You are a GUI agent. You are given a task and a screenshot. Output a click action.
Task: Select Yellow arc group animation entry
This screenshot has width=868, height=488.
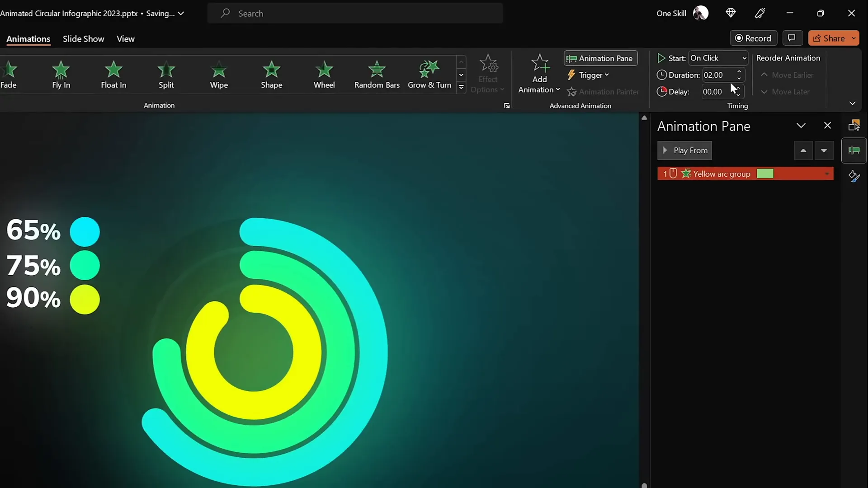(x=745, y=174)
